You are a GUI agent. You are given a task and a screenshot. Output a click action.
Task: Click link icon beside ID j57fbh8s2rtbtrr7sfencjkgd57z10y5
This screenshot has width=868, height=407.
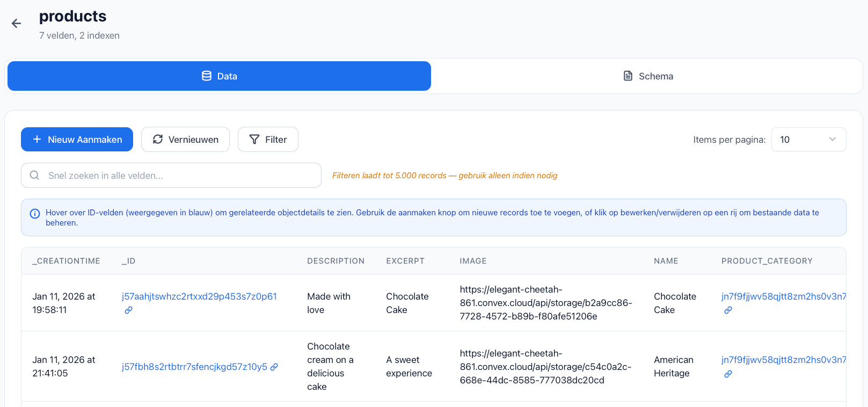[x=274, y=367]
